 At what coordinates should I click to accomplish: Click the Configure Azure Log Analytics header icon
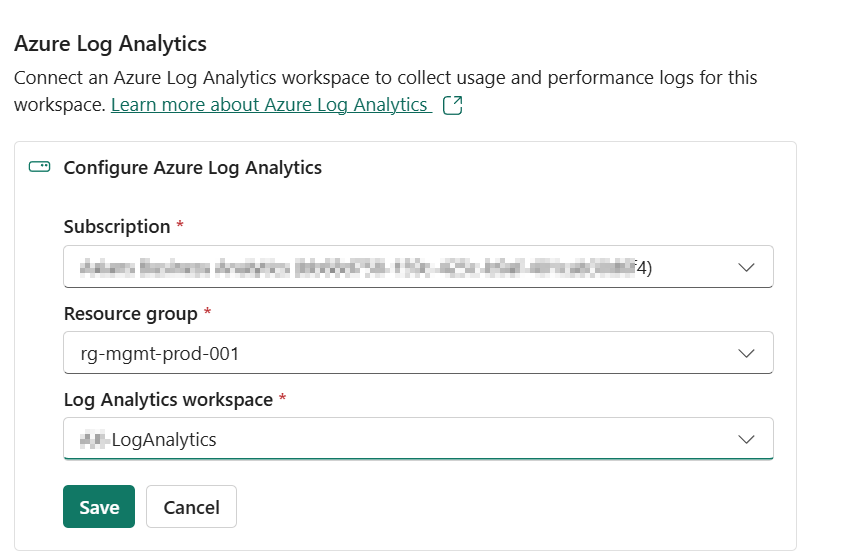pyautogui.click(x=39, y=167)
